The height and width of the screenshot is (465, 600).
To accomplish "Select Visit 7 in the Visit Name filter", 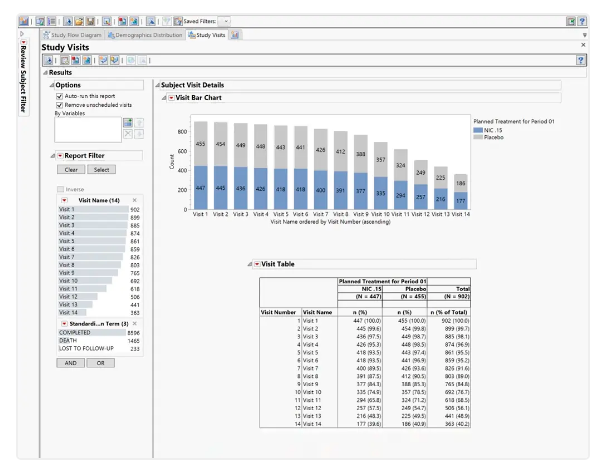I will pyautogui.click(x=99, y=257).
